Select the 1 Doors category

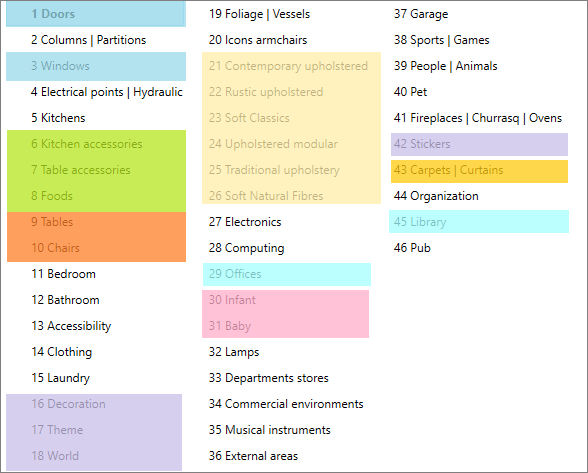pyautogui.click(x=96, y=14)
